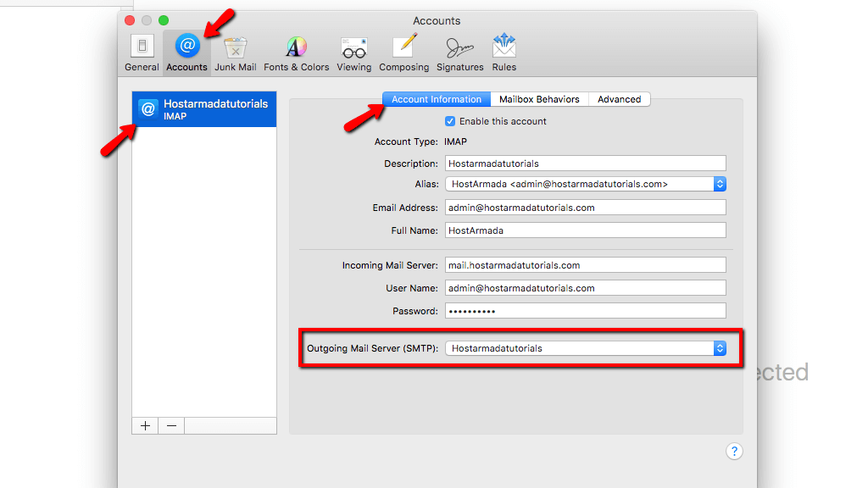
Task: Open the Signatures preferences pane
Action: click(x=459, y=53)
